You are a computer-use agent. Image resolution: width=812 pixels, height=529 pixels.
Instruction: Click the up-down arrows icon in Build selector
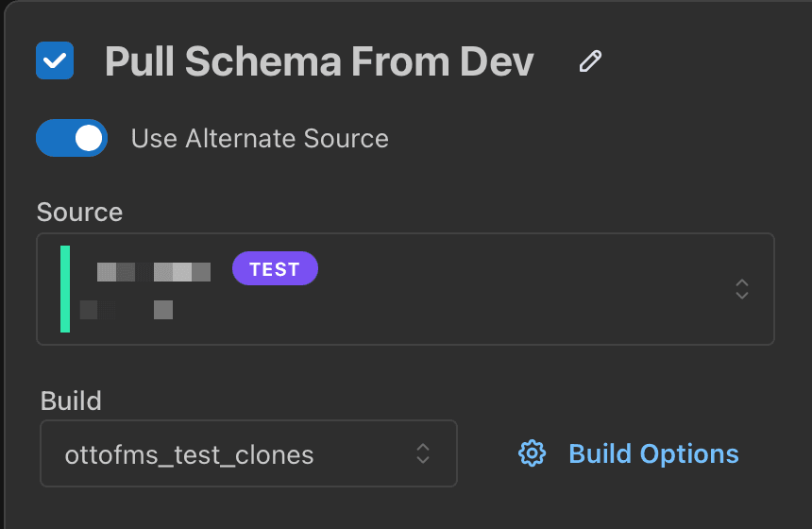[424, 453]
